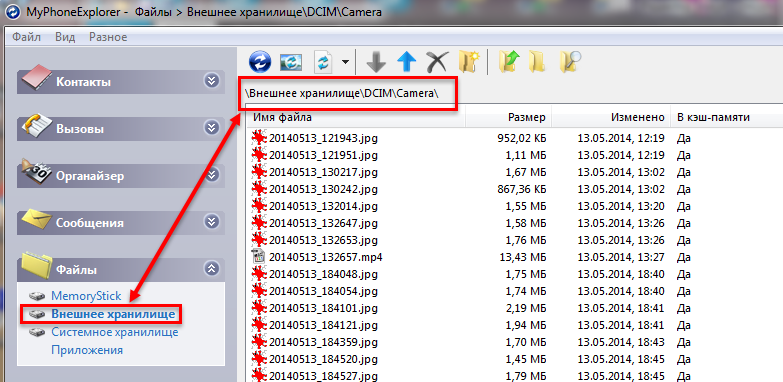
Task: Select file 20140513_184048.jpg
Action: 323,274
